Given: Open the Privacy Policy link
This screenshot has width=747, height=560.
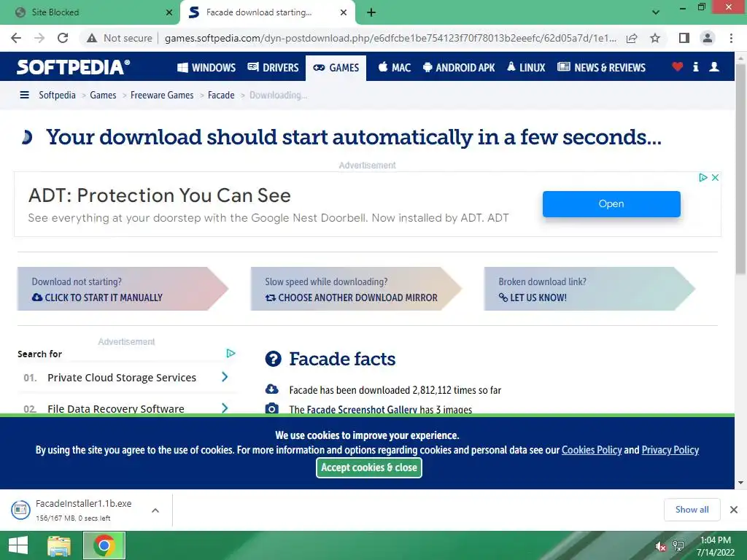Looking at the screenshot, I should click(x=670, y=450).
